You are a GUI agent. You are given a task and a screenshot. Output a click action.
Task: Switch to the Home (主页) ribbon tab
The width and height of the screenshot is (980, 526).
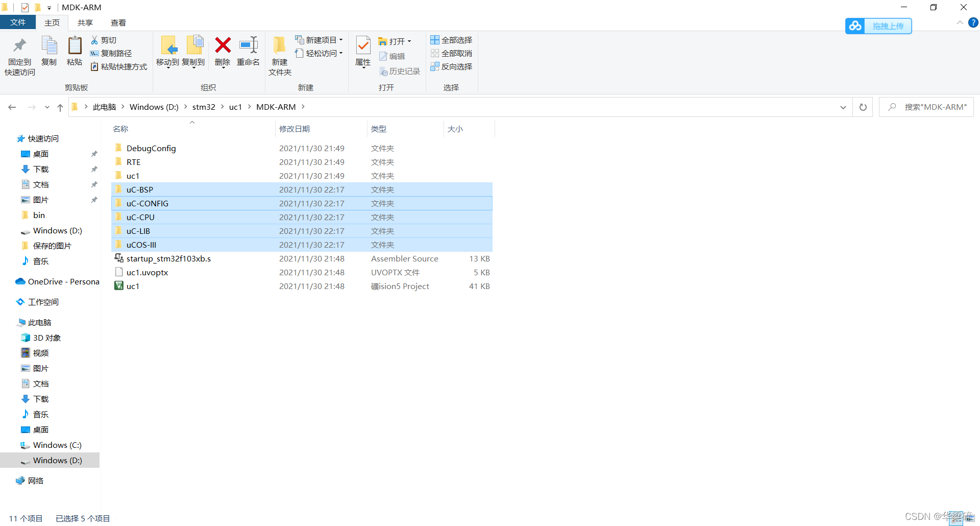point(52,22)
